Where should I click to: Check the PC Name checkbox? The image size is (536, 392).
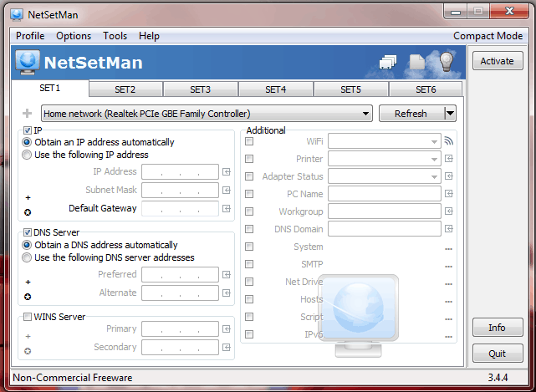click(249, 194)
